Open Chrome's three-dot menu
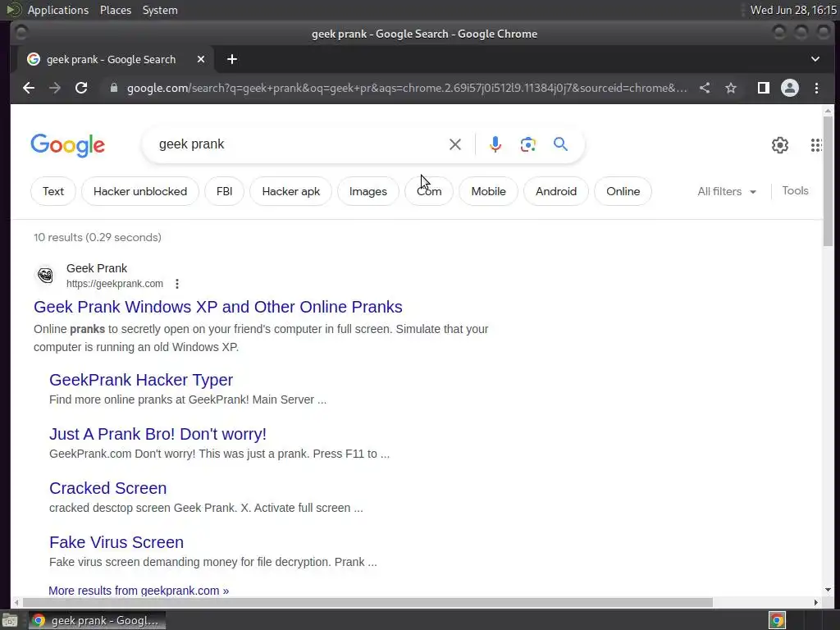The image size is (840, 630). [x=816, y=88]
